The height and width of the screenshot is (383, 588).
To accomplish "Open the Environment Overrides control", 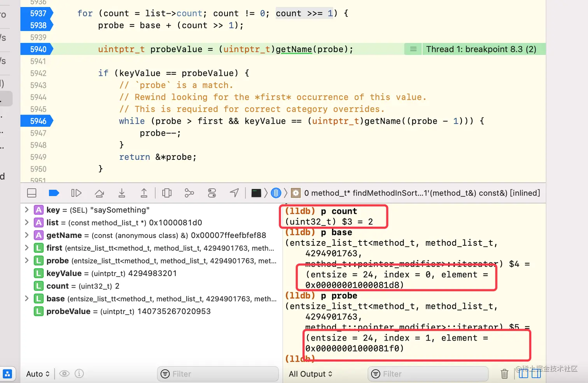I will point(212,193).
